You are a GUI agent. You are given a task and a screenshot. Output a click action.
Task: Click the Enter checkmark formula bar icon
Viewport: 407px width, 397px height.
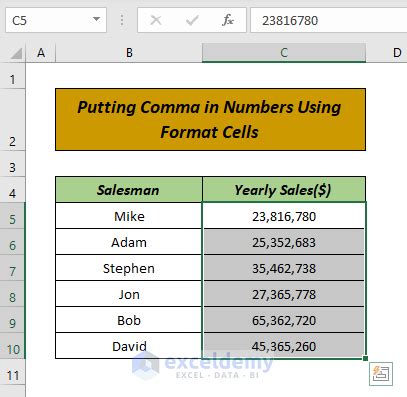pyautogui.click(x=192, y=20)
